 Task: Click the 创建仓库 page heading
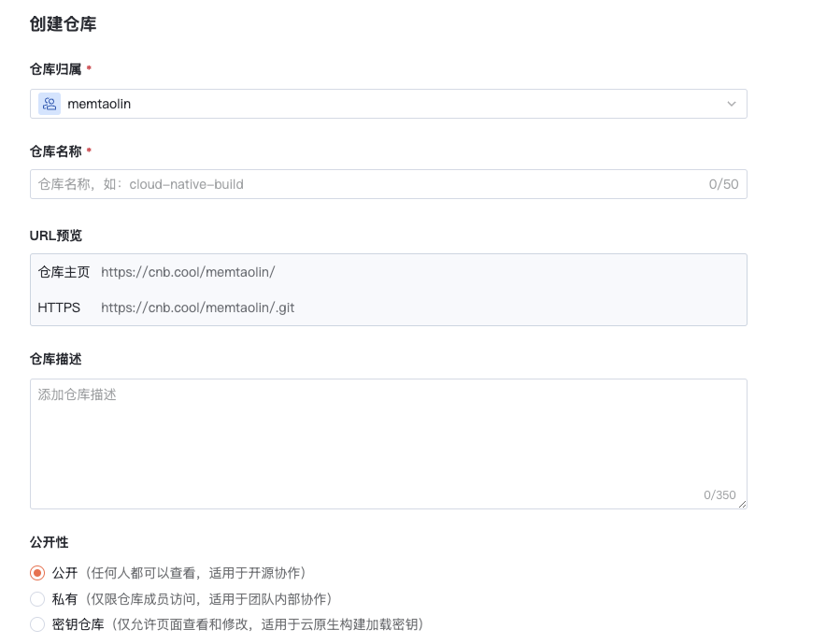(63, 24)
